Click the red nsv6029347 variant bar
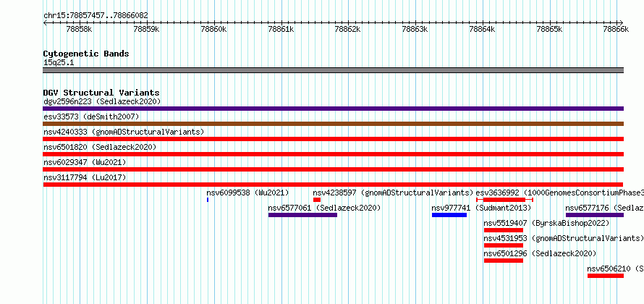 tap(333, 169)
